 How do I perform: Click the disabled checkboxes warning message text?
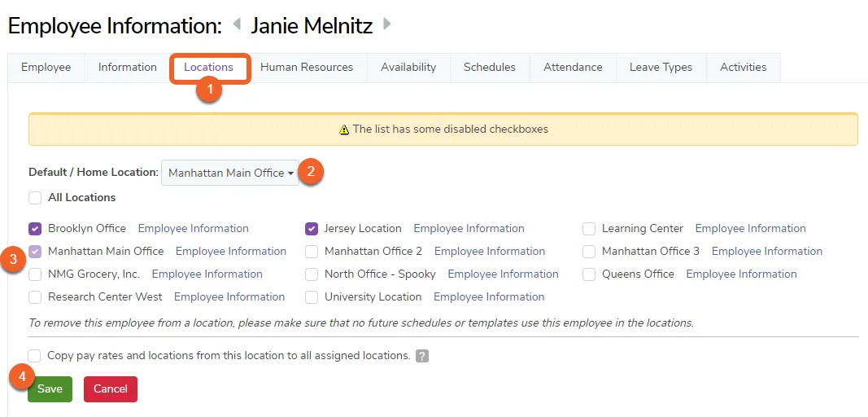pyautogui.click(x=450, y=129)
